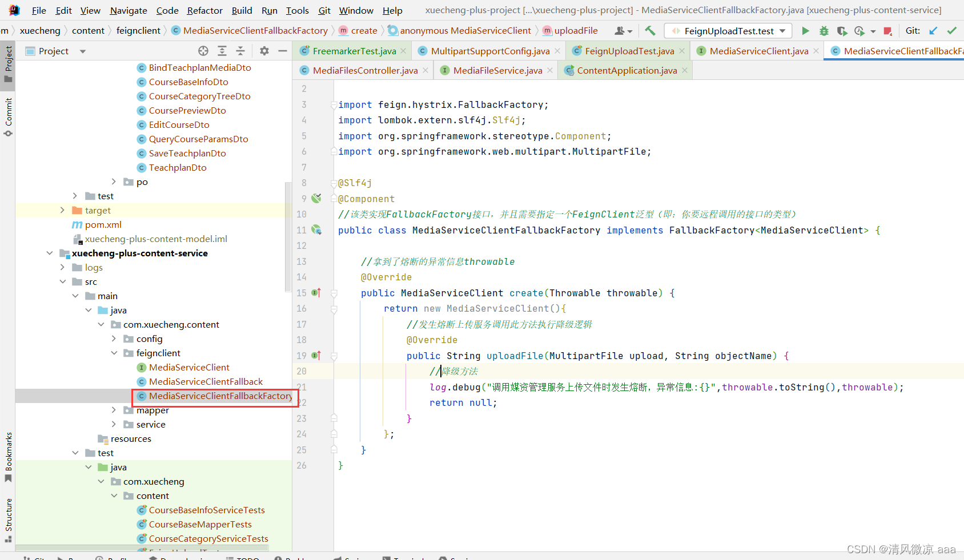Click content in the breadcrumb bar
This screenshot has height=560, width=964.
pyautogui.click(x=88, y=30)
